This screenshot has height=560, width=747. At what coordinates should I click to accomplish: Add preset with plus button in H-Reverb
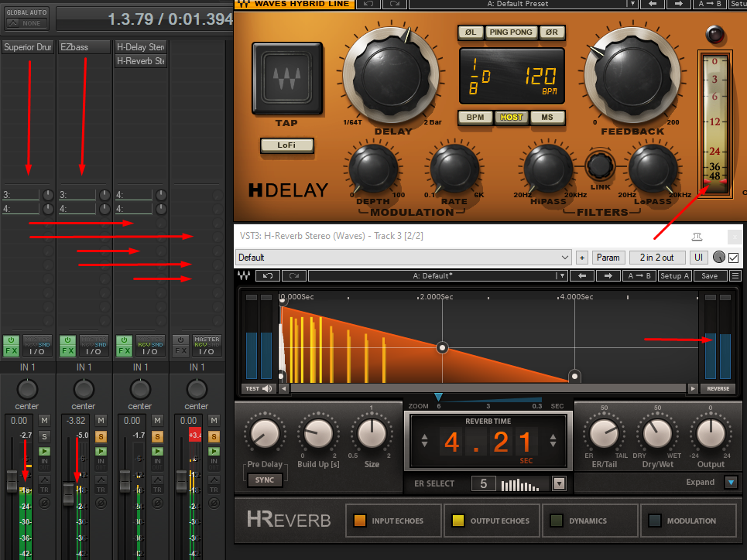click(581, 258)
